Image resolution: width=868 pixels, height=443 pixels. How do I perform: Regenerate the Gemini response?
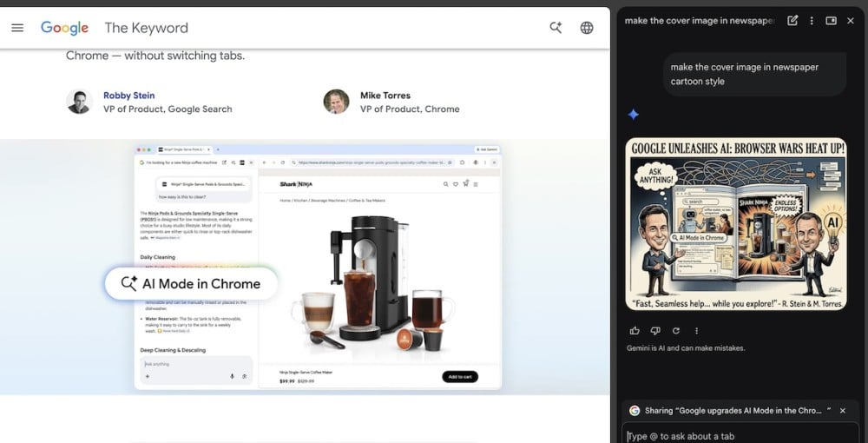click(x=676, y=331)
